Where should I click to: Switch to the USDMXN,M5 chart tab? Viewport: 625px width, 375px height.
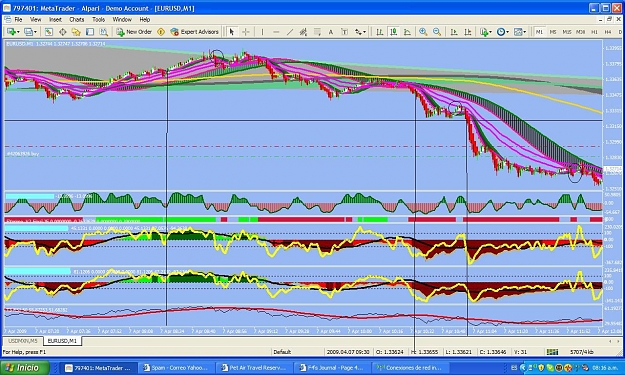tap(23, 341)
